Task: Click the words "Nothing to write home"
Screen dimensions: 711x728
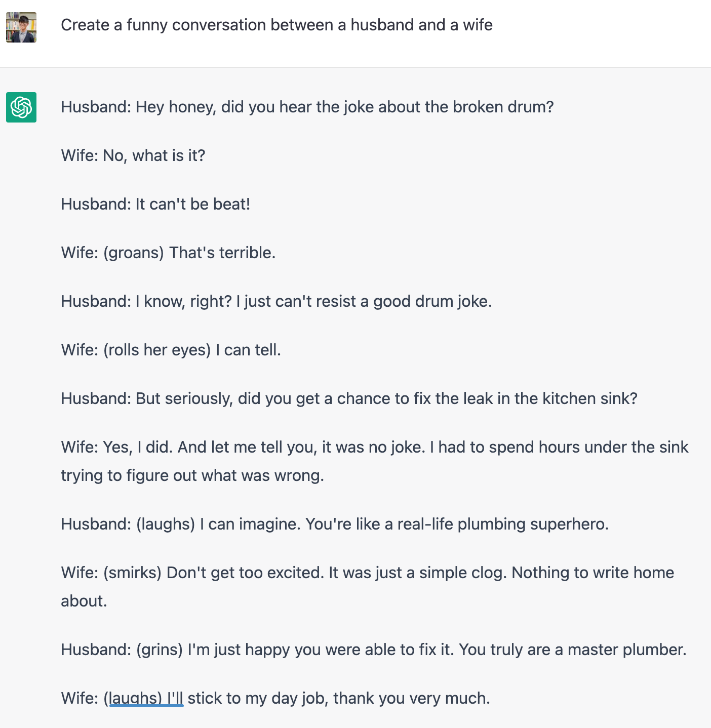Action: pyautogui.click(x=592, y=573)
